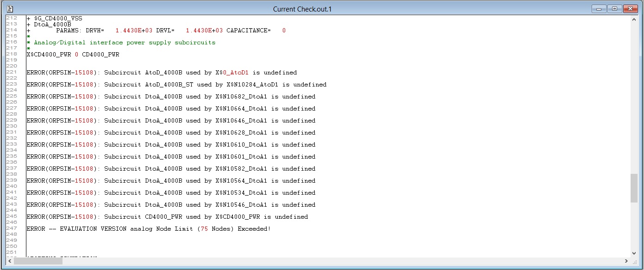Select the X$N10546_DtoA1 error line
The image size is (644, 270).
[x=171, y=205]
